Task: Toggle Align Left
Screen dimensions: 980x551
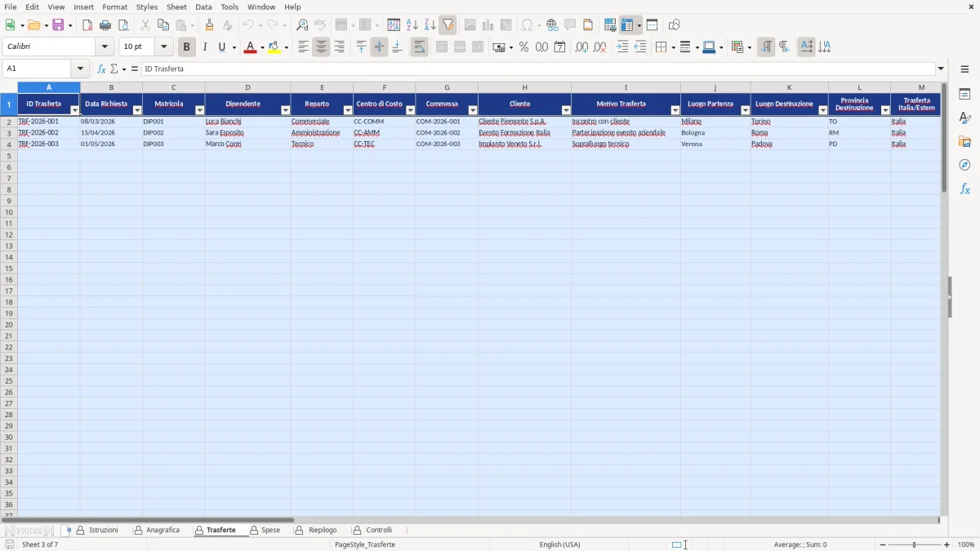Action: tap(303, 47)
